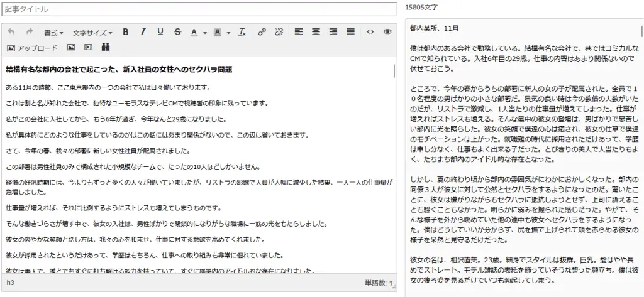Align text left
Viewport: 644px width, 297px height.
299,32
